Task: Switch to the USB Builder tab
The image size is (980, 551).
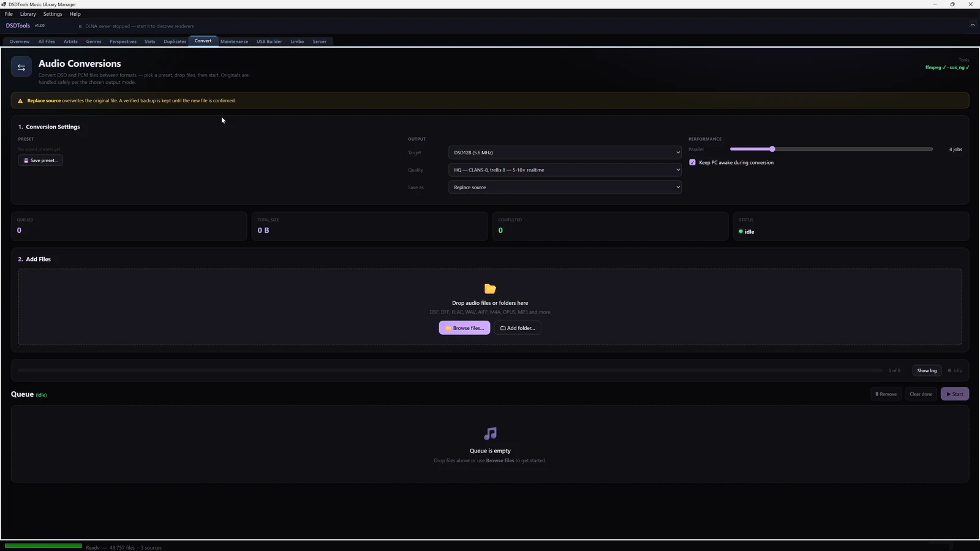Action: (269, 42)
